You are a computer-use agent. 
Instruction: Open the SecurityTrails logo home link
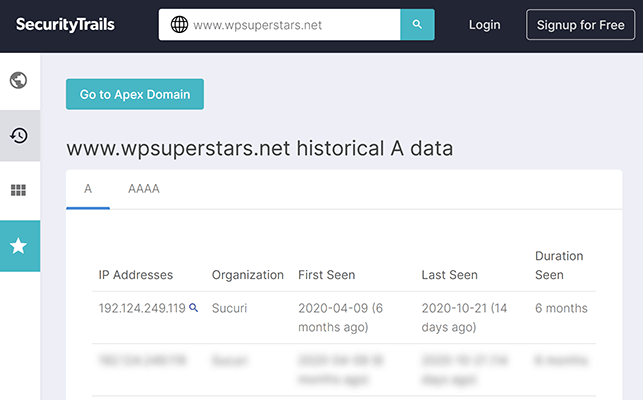65,25
